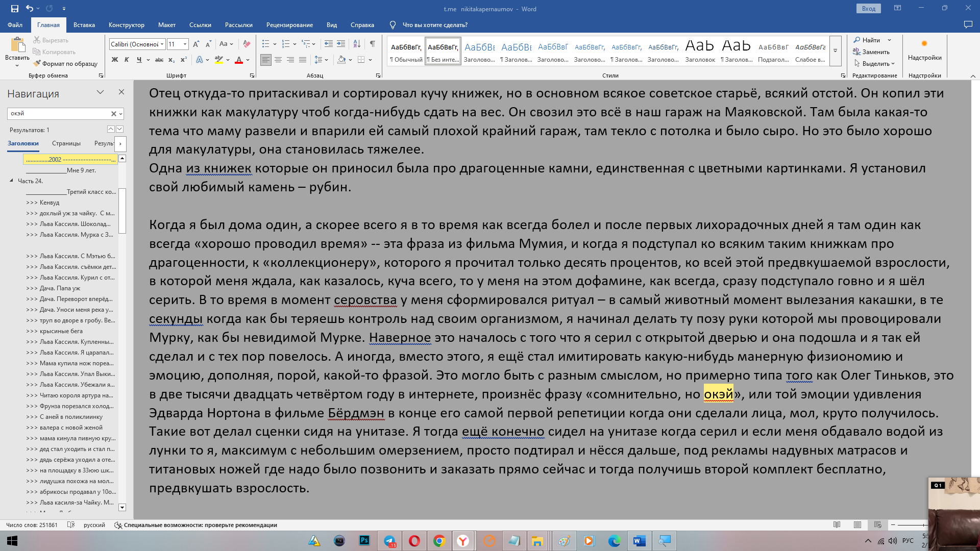Switch to the Рецензирование ribbon tab

point(289,24)
